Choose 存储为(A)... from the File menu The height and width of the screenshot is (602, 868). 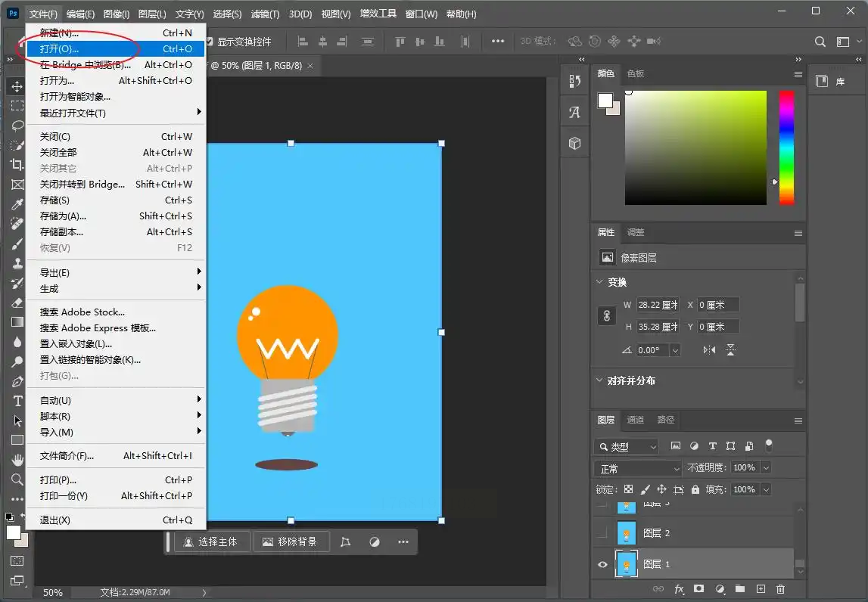click(x=64, y=216)
